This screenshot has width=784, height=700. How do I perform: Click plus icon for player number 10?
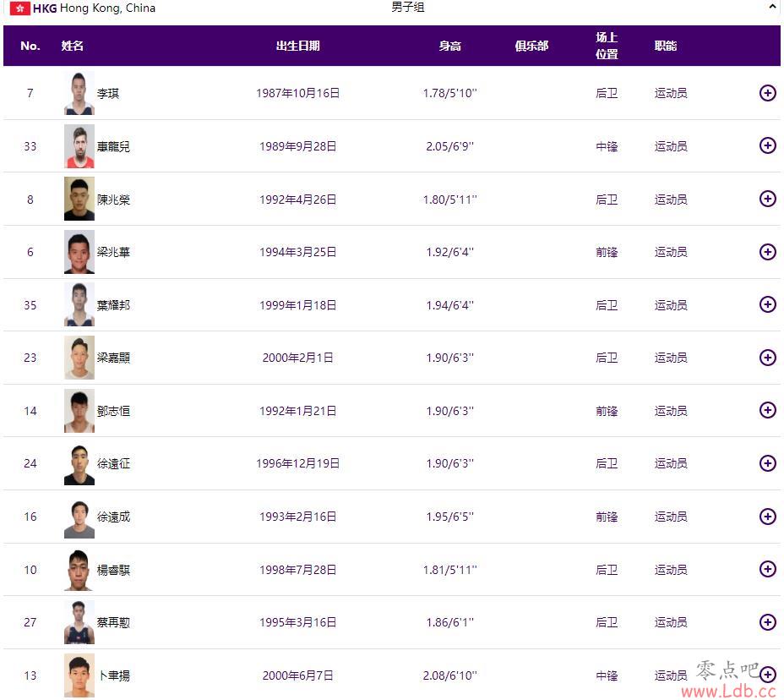[767, 569]
